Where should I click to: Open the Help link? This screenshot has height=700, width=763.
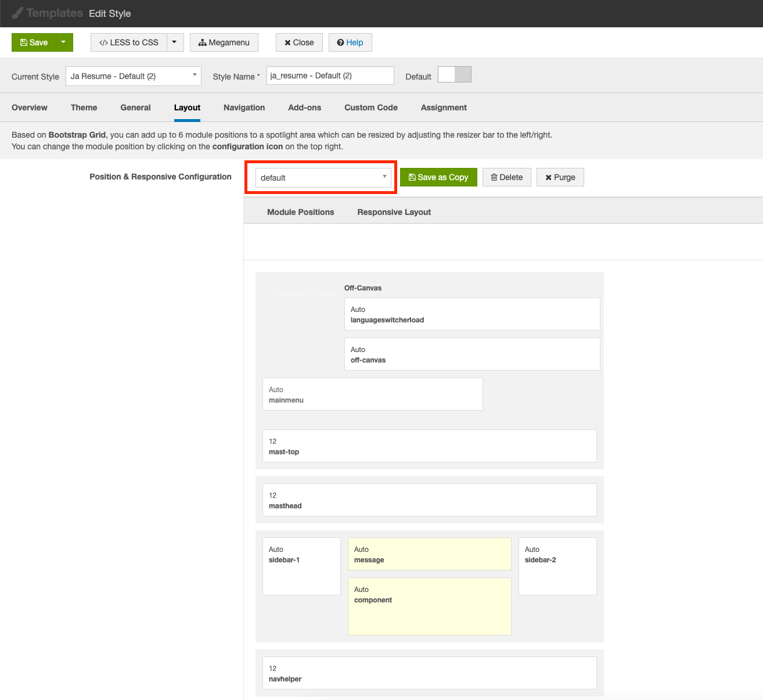[x=350, y=42]
